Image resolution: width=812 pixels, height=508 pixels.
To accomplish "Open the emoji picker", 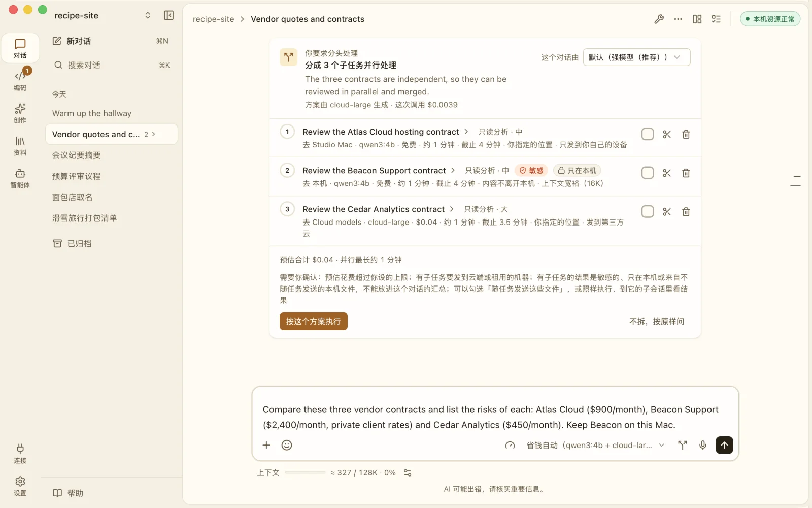I will tap(287, 445).
